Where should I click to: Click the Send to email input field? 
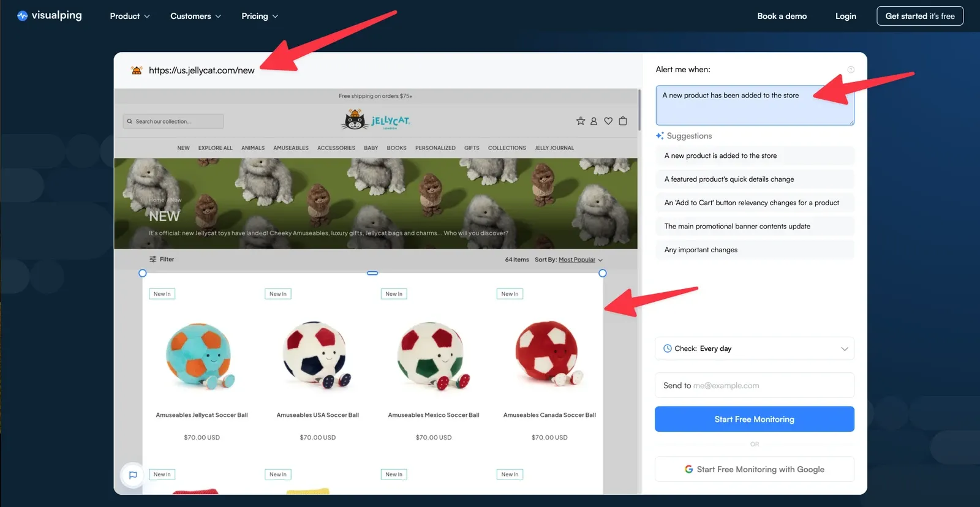click(755, 386)
